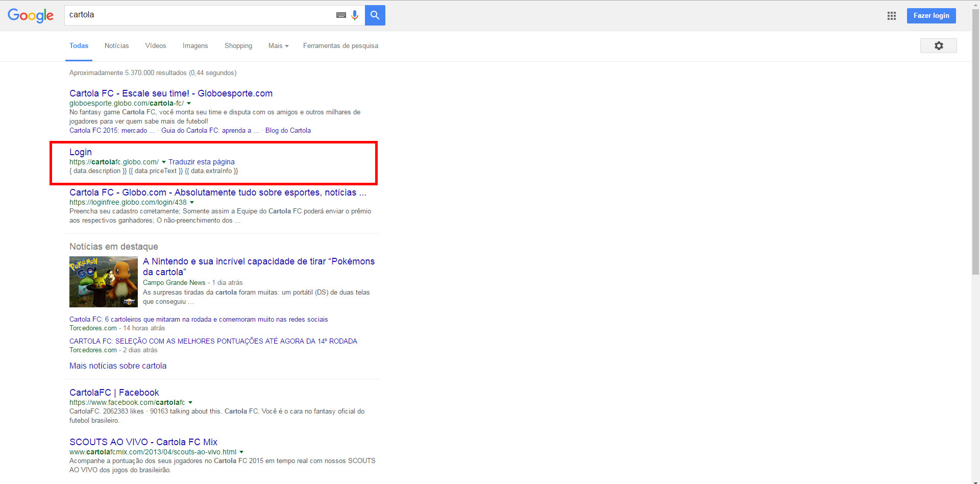Open Cartola FC - Escale seu time result
Screen dimensions: 980x484
(x=171, y=93)
